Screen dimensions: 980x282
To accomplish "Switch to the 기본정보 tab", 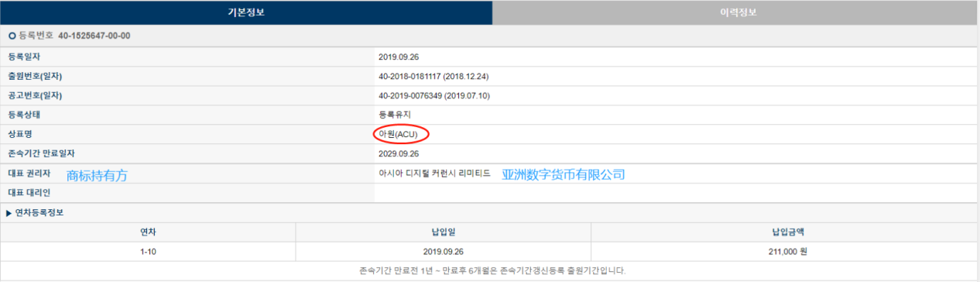I will [246, 12].
